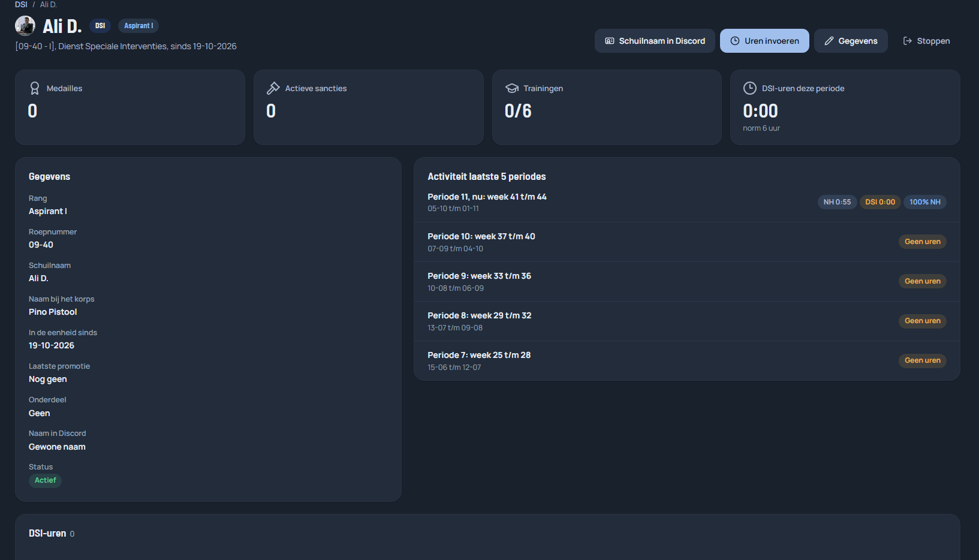Click the Medailles ribbon icon
The width and height of the screenshot is (979, 560).
coord(35,88)
